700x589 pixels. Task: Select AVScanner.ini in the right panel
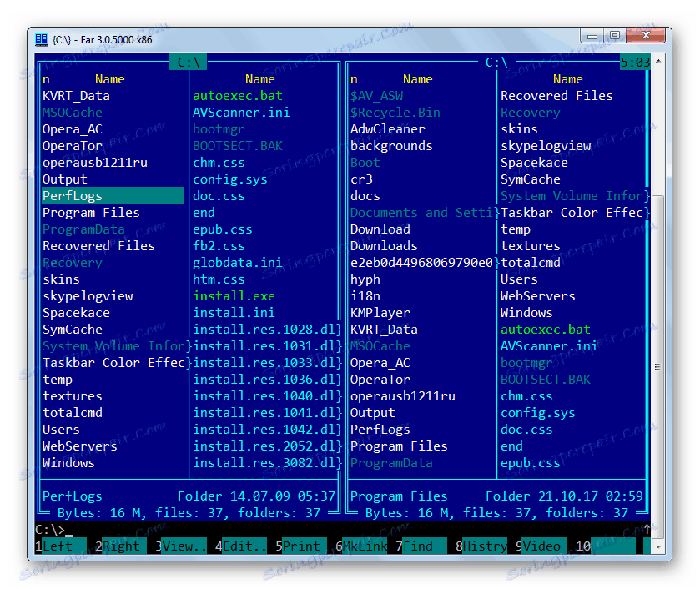(x=549, y=346)
